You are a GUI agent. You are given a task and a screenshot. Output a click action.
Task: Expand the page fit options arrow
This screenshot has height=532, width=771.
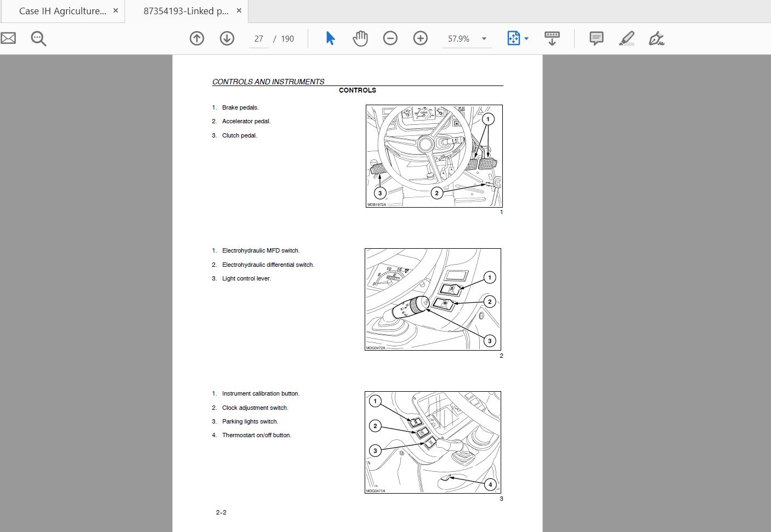526,38
